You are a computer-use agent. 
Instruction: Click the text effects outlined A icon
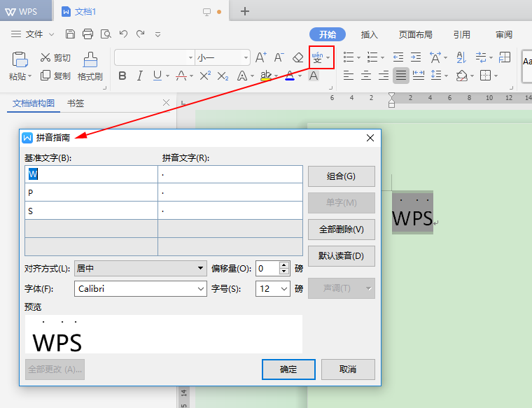(242, 76)
